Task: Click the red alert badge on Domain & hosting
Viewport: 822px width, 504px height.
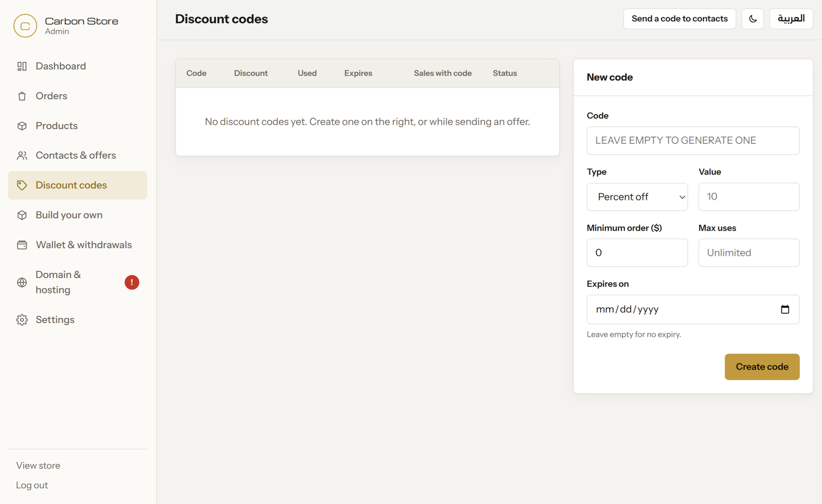Action: 132,283
